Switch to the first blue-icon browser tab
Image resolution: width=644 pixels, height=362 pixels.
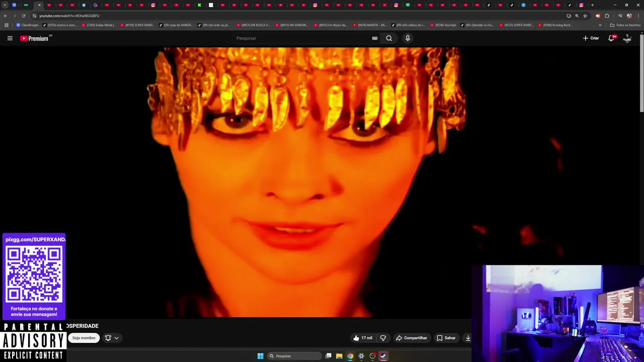click(14, 5)
